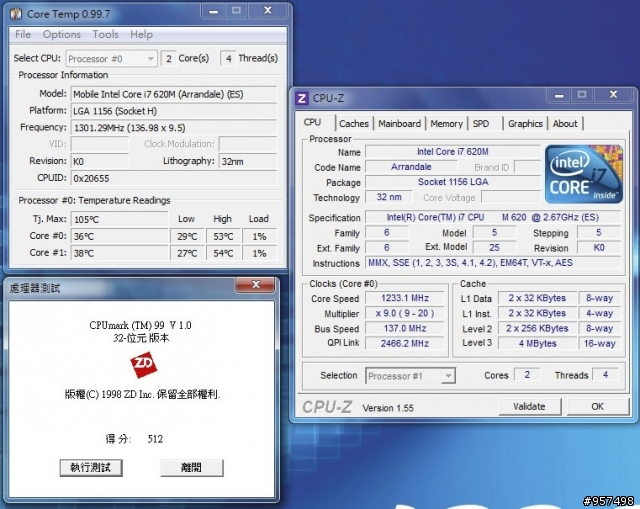Click Core #1 temperature 38°C

pos(119,253)
